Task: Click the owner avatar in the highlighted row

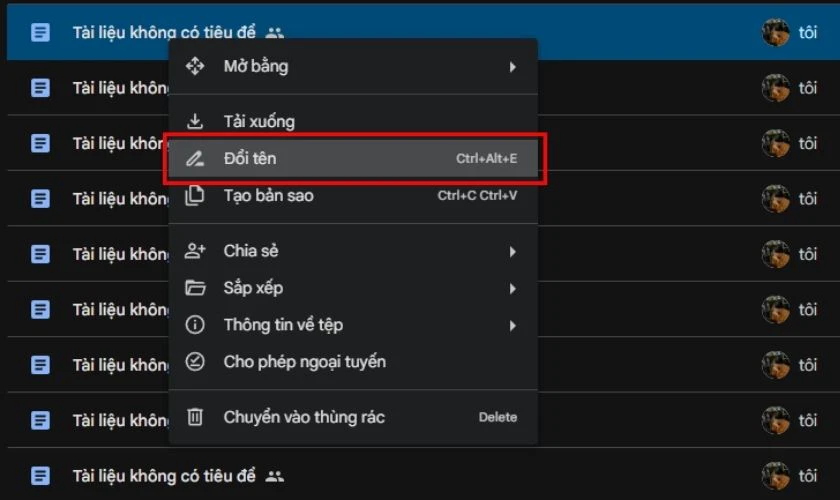Action: coord(775,33)
